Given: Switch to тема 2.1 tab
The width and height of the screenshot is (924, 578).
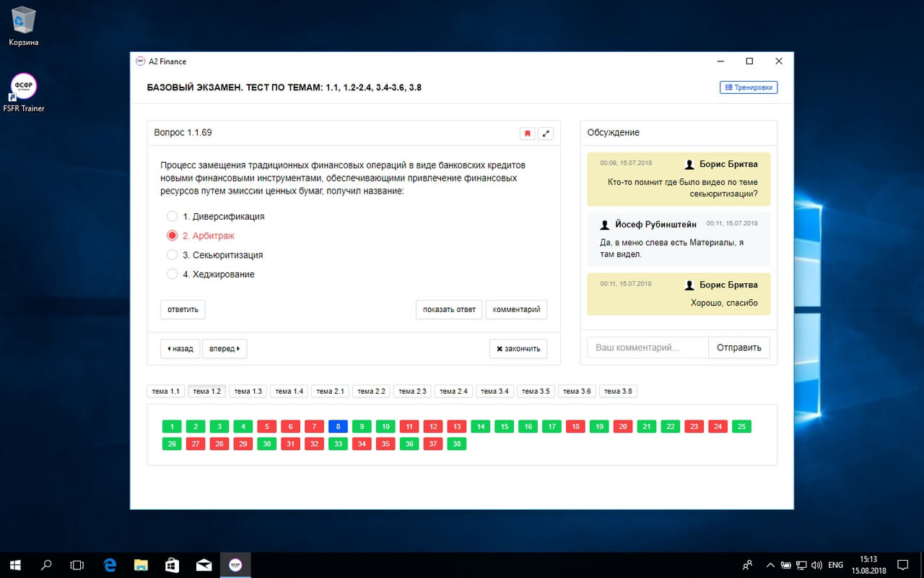Looking at the screenshot, I should click(330, 392).
